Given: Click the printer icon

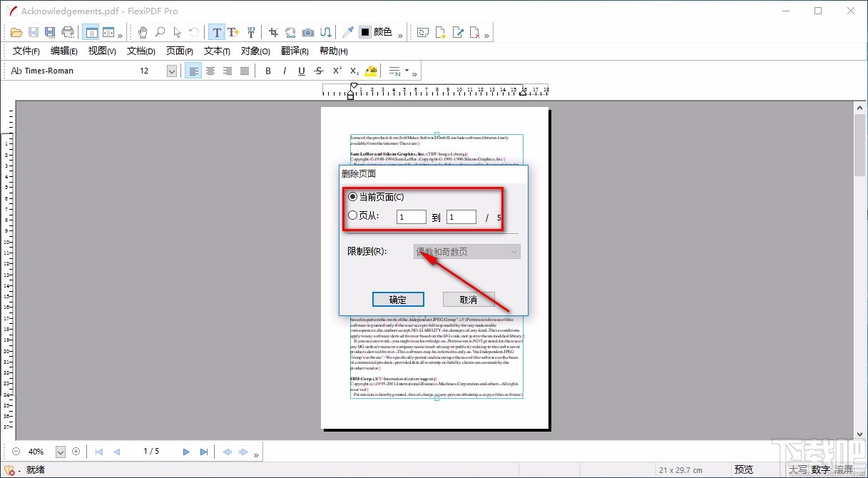Looking at the screenshot, I should [68, 32].
